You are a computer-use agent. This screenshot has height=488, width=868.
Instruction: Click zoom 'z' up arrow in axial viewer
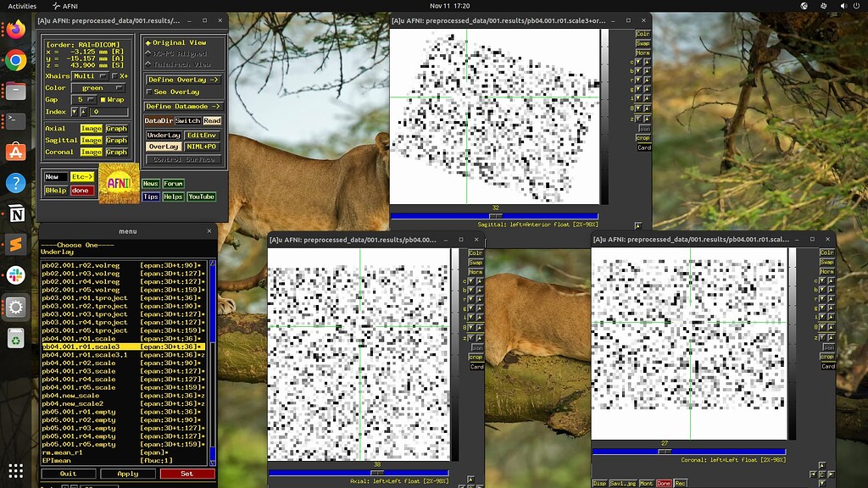pos(480,337)
